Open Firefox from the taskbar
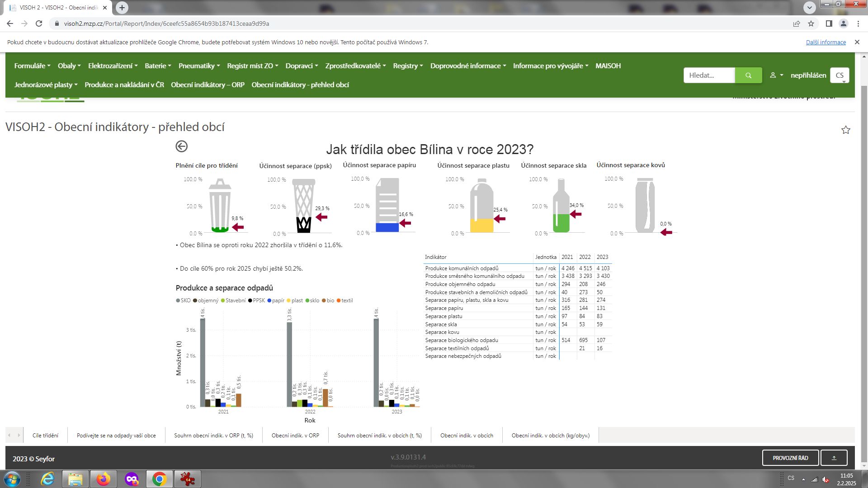Image resolution: width=868 pixels, height=488 pixels. (104, 479)
